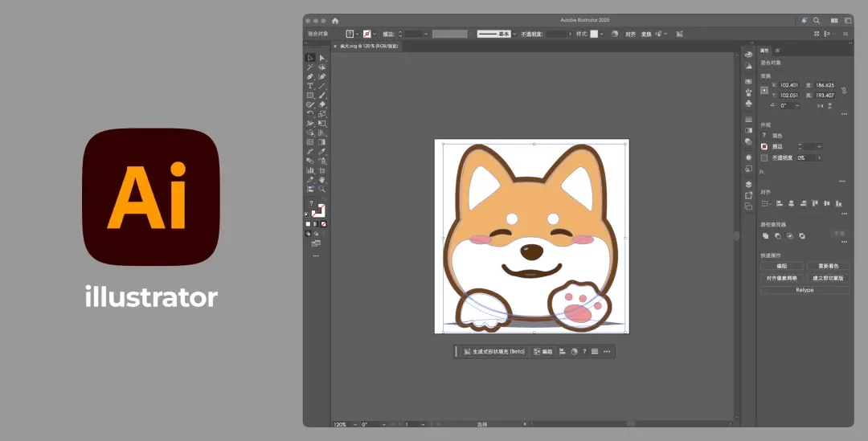Image resolution: width=868 pixels, height=441 pixels.
Task: Select the Zoom tool
Action: [x=321, y=189]
